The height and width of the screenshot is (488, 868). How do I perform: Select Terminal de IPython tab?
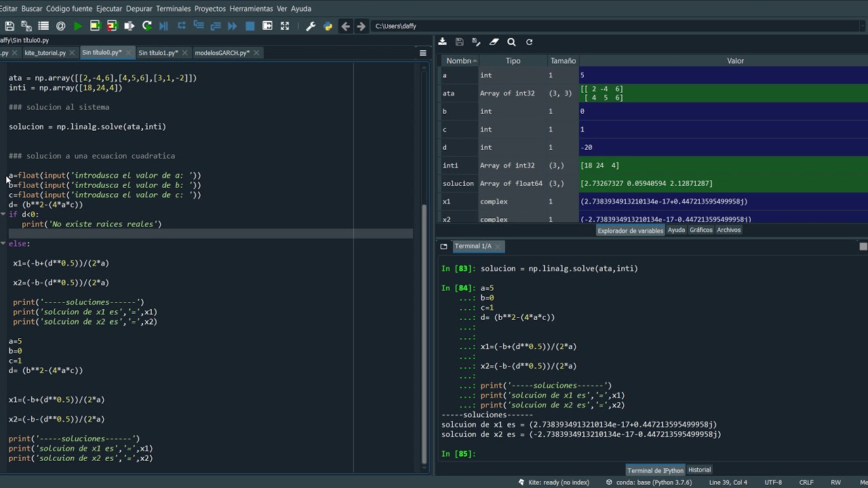click(655, 470)
